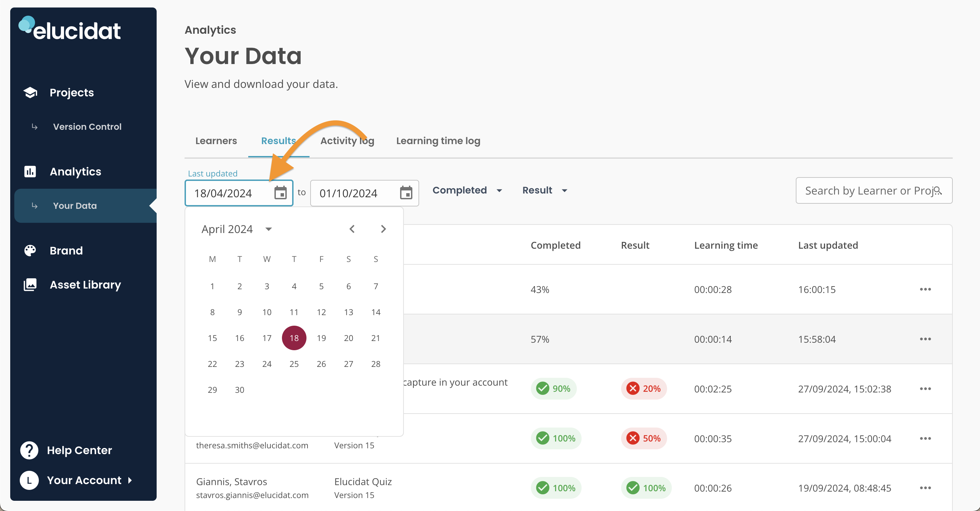
Task: Click the search magnifier icon
Action: (x=938, y=191)
